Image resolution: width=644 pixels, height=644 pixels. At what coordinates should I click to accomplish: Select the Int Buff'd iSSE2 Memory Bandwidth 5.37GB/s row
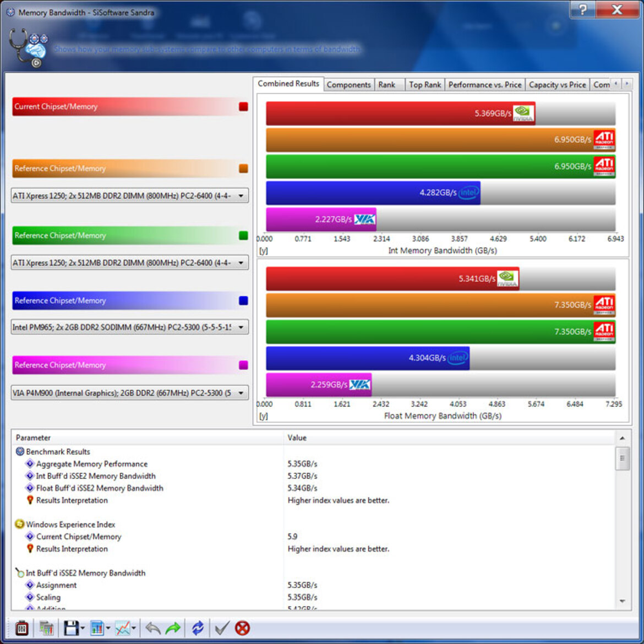(314, 476)
